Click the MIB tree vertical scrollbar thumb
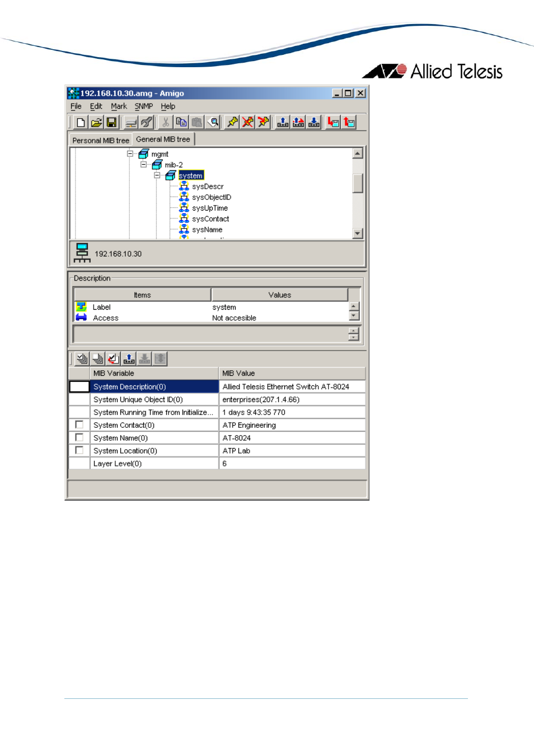 [x=358, y=183]
